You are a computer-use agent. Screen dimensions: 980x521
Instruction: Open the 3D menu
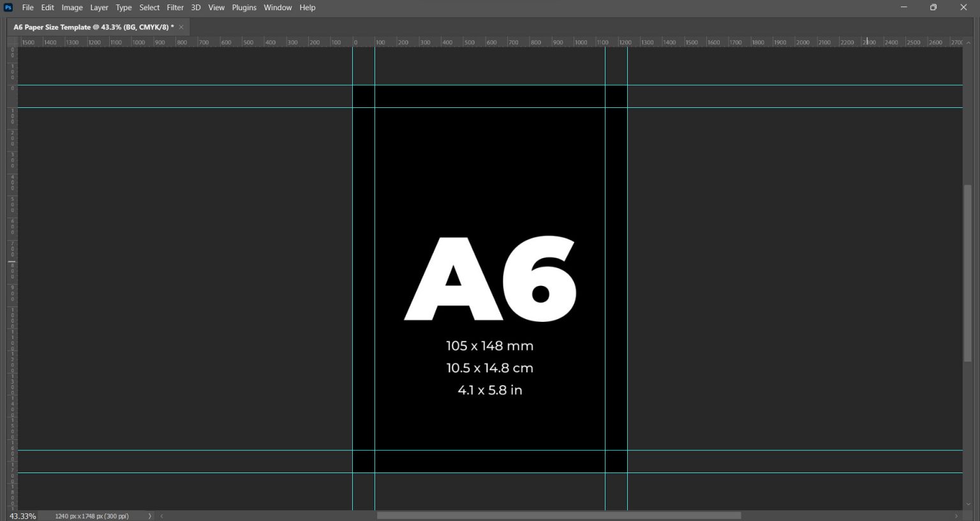tap(195, 7)
